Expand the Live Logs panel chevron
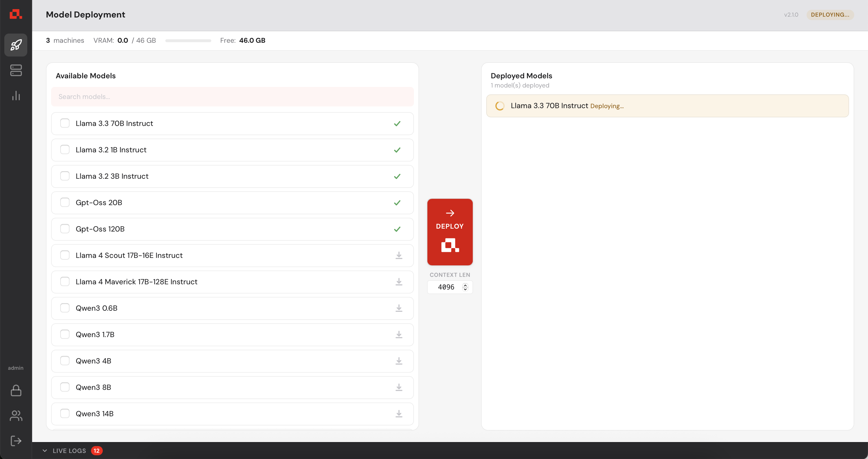The height and width of the screenshot is (459, 868). [45, 451]
